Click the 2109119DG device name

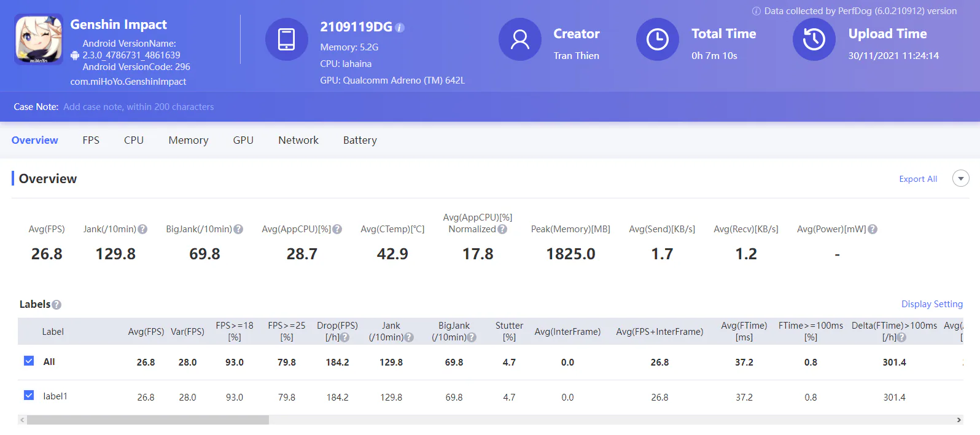[356, 27]
